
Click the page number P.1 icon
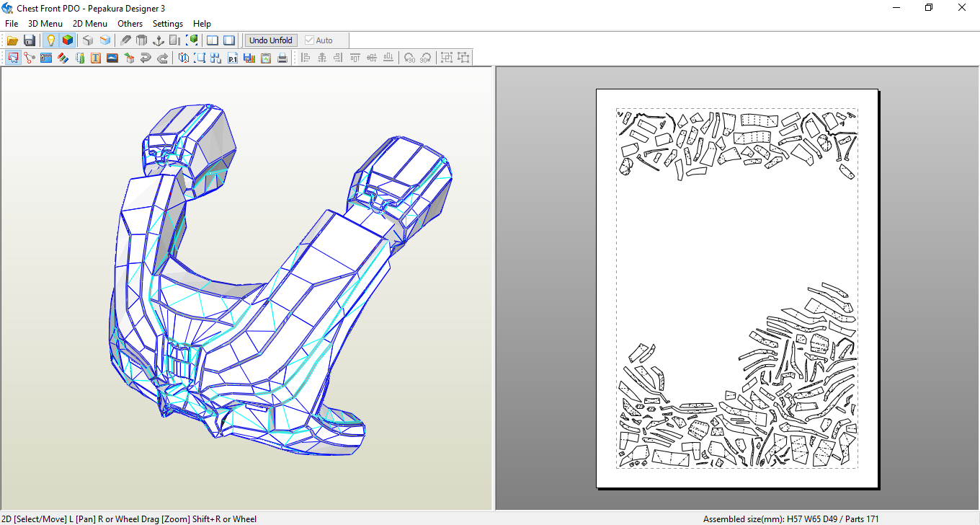(x=233, y=58)
